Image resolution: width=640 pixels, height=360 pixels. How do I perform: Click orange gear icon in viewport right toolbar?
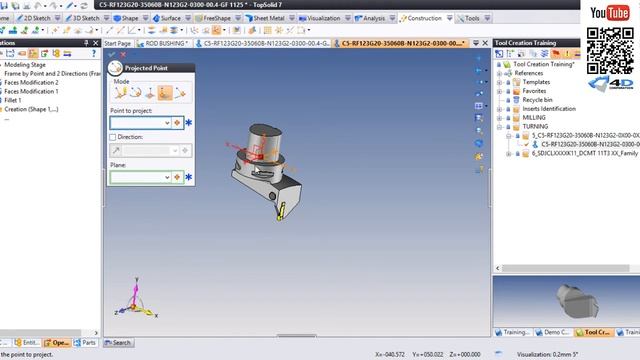click(x=479, y=156)
